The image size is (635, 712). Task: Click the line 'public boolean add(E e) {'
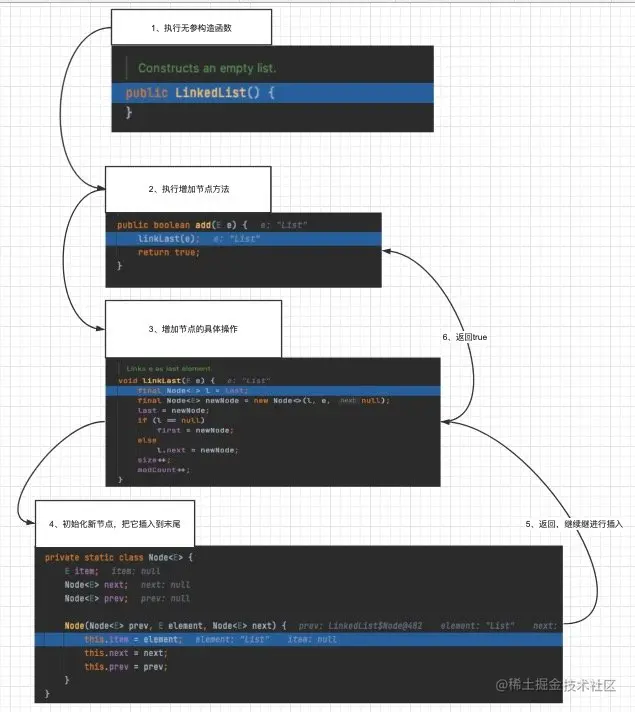(182, 225)
